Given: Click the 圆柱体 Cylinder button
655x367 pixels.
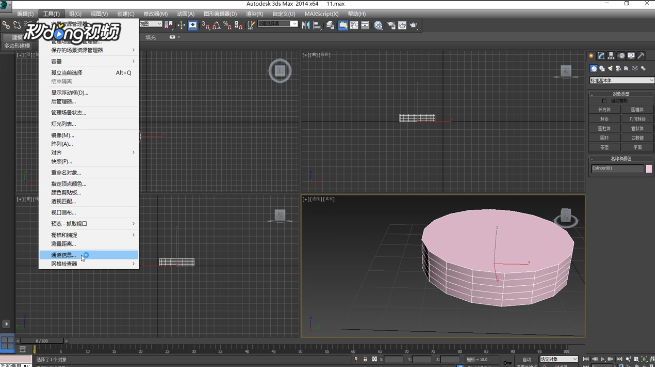Looking at the screenshot, I should (x=604, y=128).
